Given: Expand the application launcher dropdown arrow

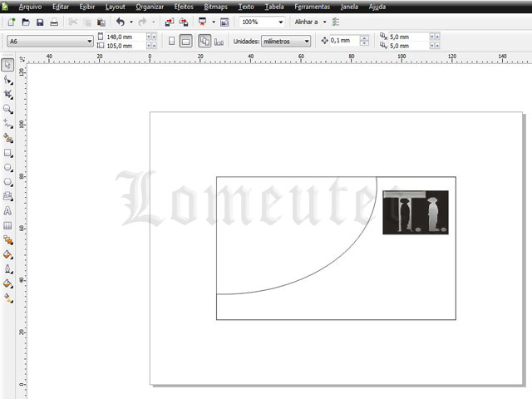Looking at the screenshot, I should point(214,22).
